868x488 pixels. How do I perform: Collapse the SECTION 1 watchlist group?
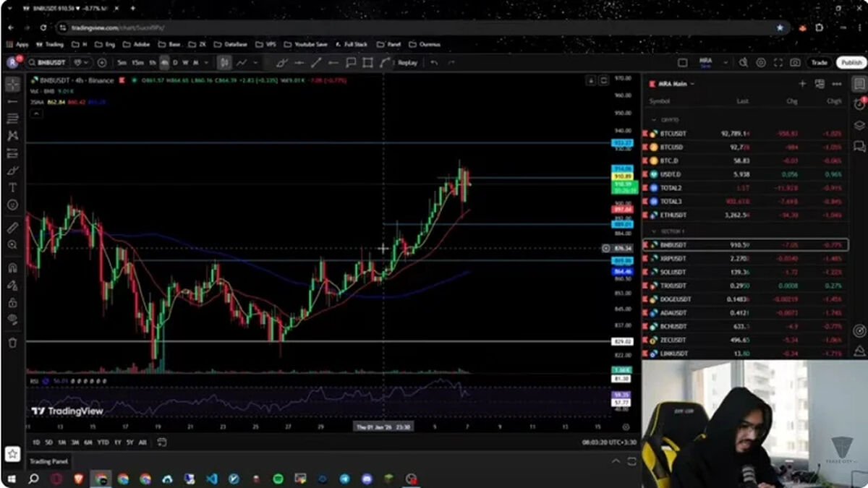[654, 231]
